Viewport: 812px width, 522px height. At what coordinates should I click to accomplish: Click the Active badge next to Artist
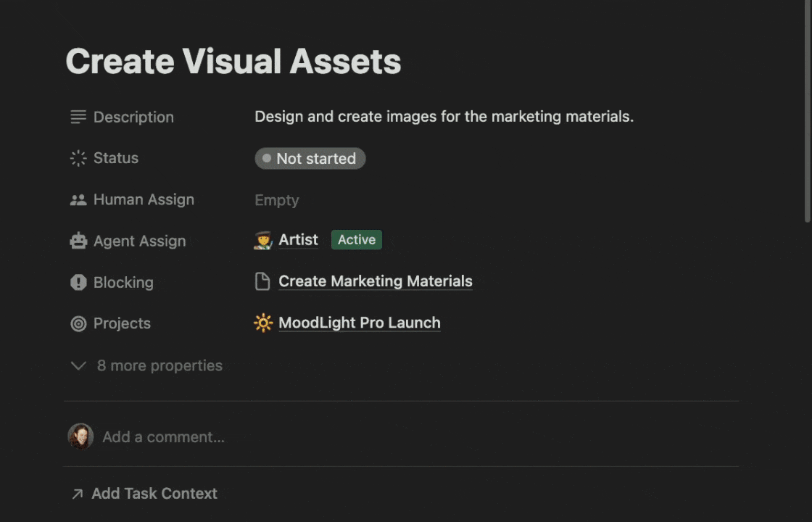[356, 239]
